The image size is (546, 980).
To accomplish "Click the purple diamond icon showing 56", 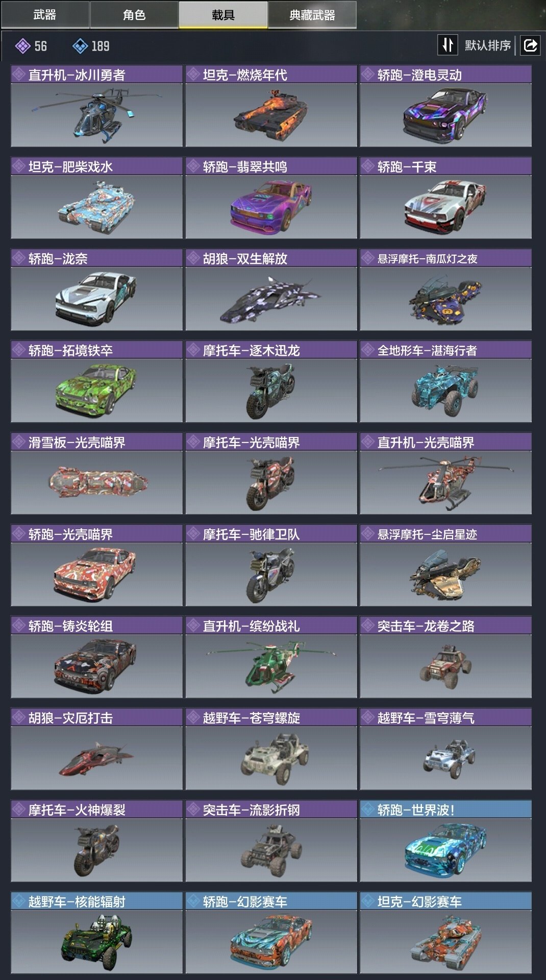I will 22,46.
